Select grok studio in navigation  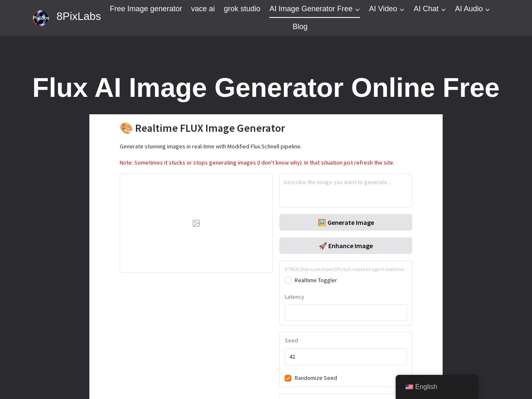(x=242, y=9)
